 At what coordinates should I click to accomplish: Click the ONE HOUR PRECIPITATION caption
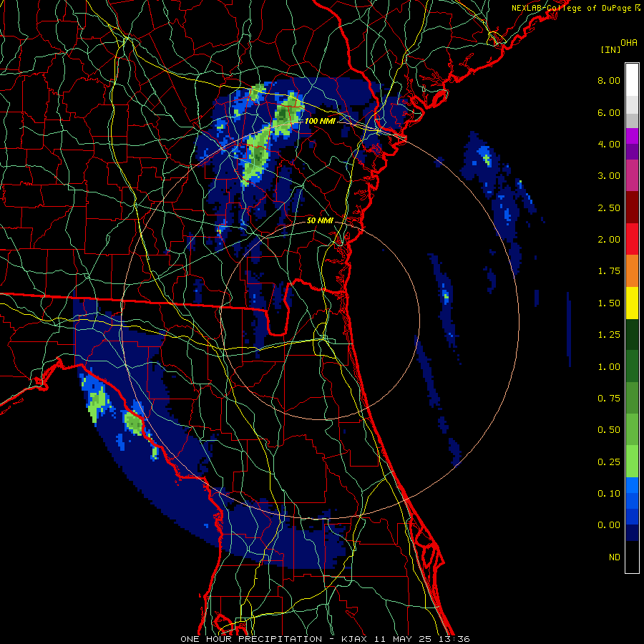pyautogui.click(x=251, y=639)
